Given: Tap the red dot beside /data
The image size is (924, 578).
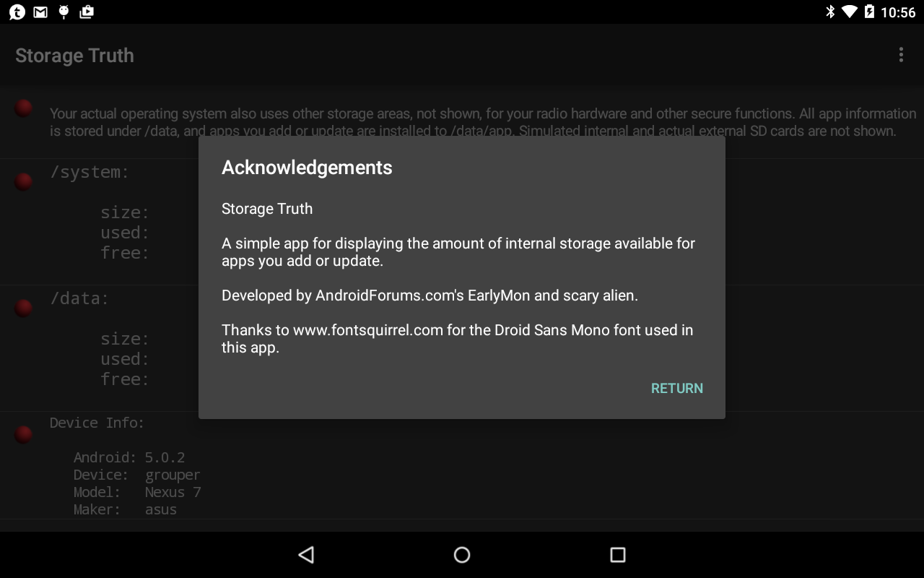Looking at the screenshot, I should click(x=24, y=308).
